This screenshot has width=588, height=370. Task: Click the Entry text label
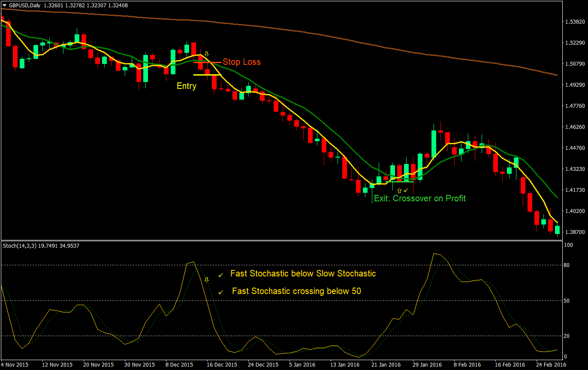[x=187, y=86]
